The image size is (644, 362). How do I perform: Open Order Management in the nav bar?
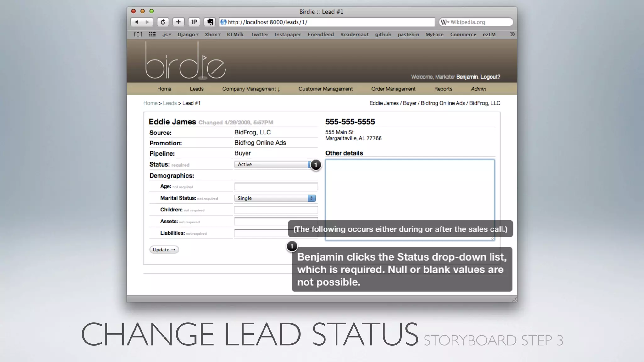tap(393, 89)
